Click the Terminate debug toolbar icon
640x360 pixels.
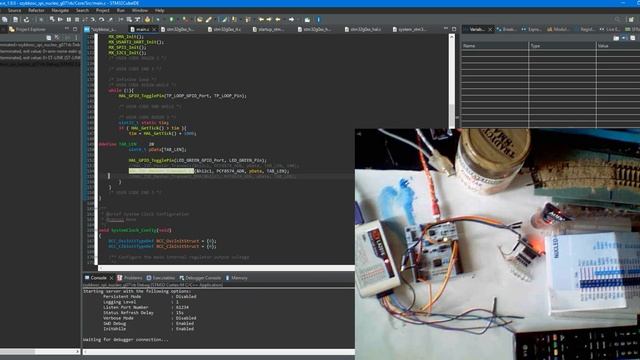(77, 20)
